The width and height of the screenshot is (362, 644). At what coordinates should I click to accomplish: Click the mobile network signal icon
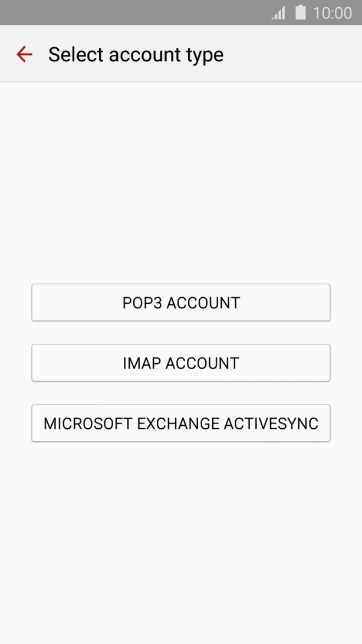point(278,12)
